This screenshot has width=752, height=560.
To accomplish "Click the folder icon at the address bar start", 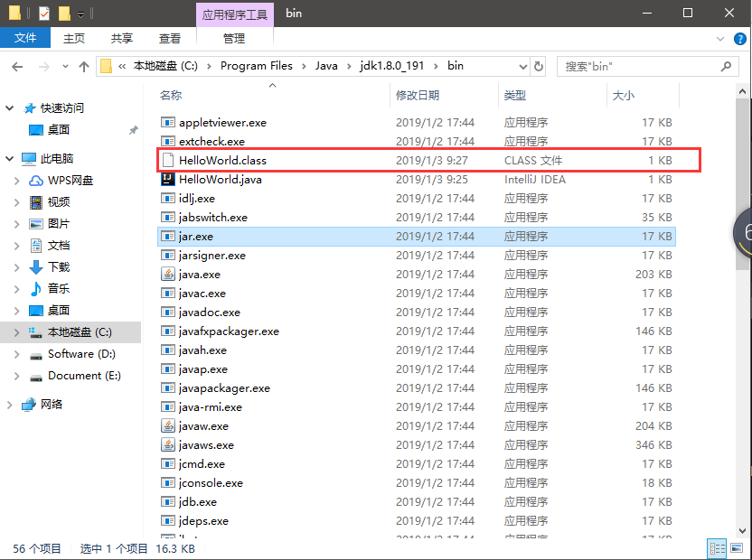I will (106, 66).
